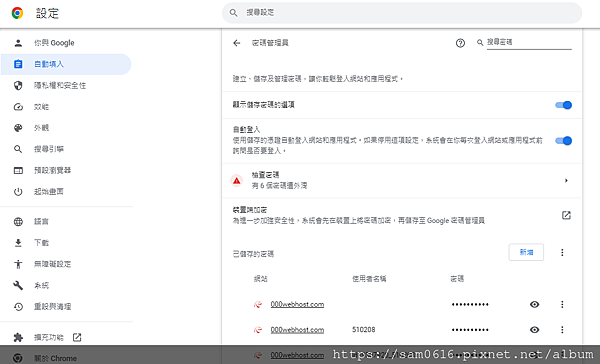
Task: Click the favicon of the 510208 entry
Action: pyautogui.click(x=258, y=330)
